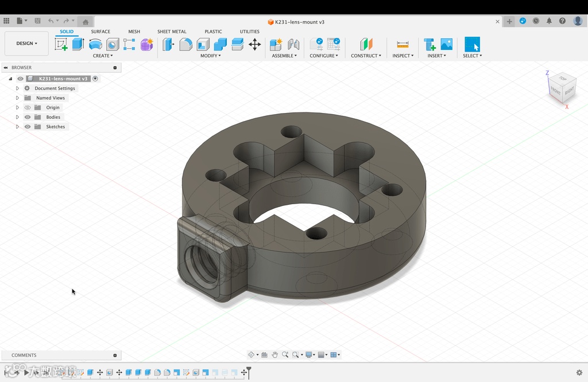
Task: Open the Create Form tool
Action: tap(146, 44)
